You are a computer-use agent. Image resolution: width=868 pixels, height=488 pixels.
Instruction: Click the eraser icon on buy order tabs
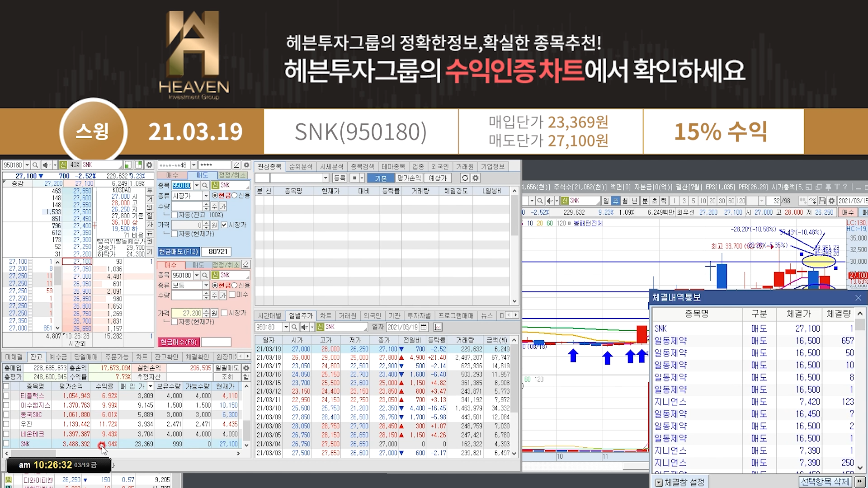(x=246, y=264)
